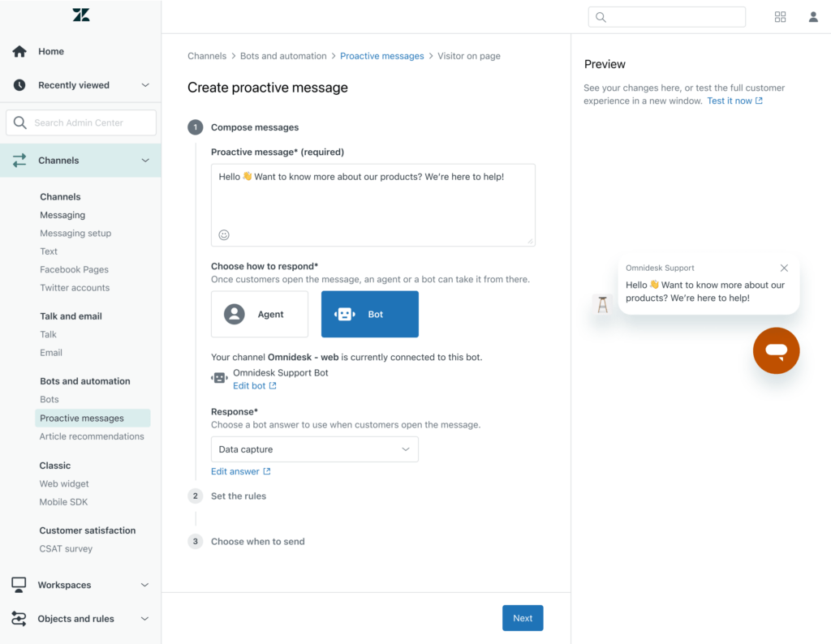Viewport: 831px width, 644px height.
Task: Open CSAT survey settings
Action: tap(66, 548)
